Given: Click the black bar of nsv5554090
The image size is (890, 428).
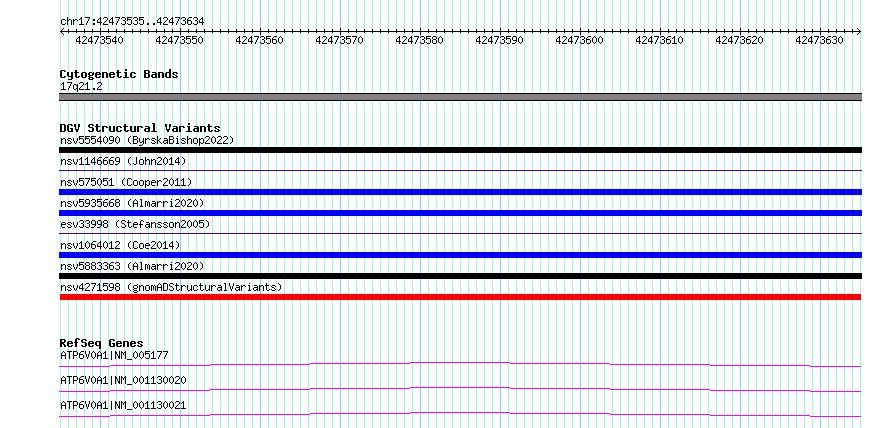Looking at the screenshot, I should (460, 150).
